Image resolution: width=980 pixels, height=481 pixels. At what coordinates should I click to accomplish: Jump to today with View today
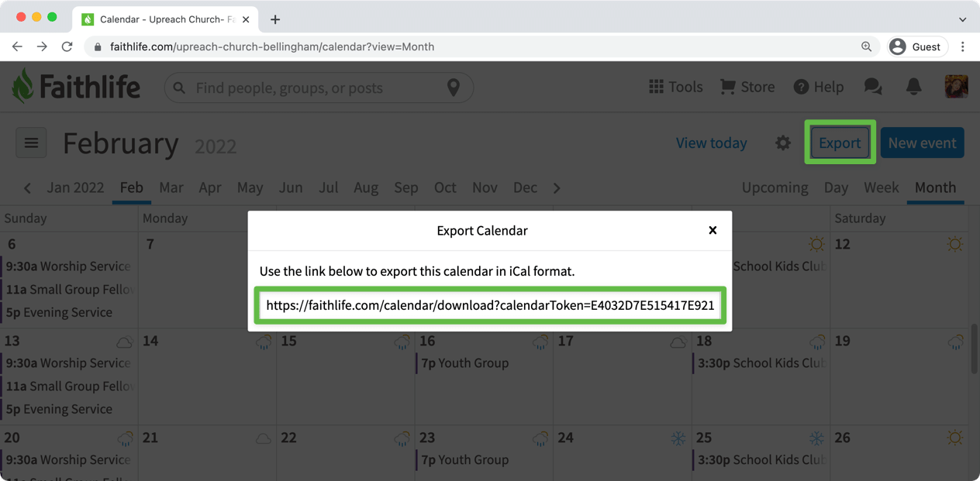[711, 143]
